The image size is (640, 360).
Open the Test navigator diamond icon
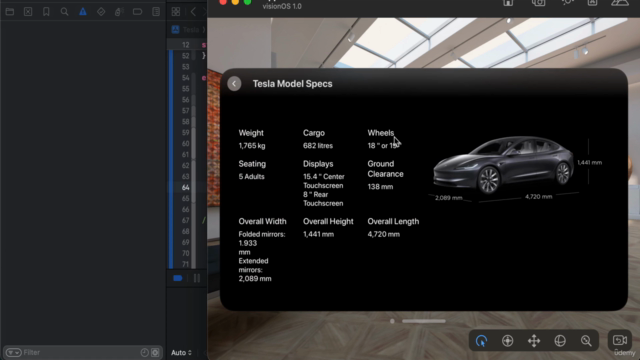point(101,11)
